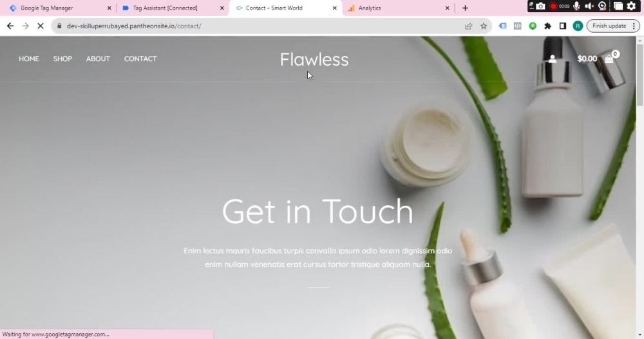Click the address bar URL

point(134,26)
